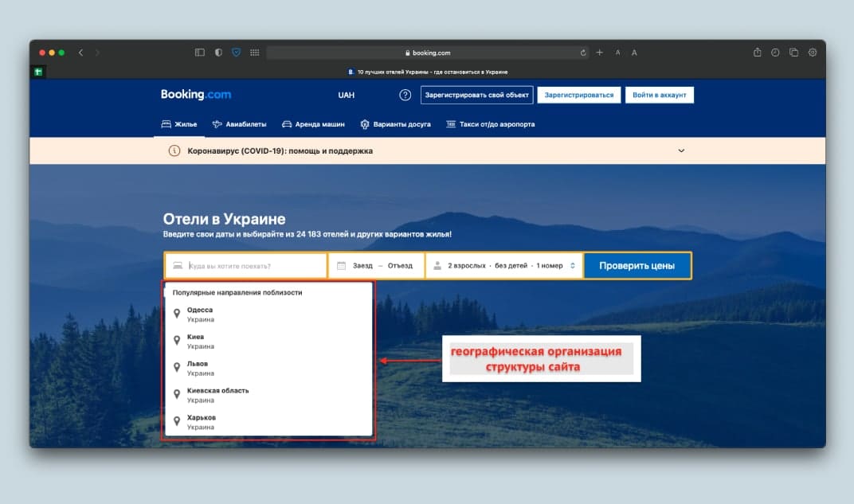This screenshot has height=504, width=854.
Task: Open the gear settings icon in toolbar
Action: pyautogui.click(x=812, y=53)
